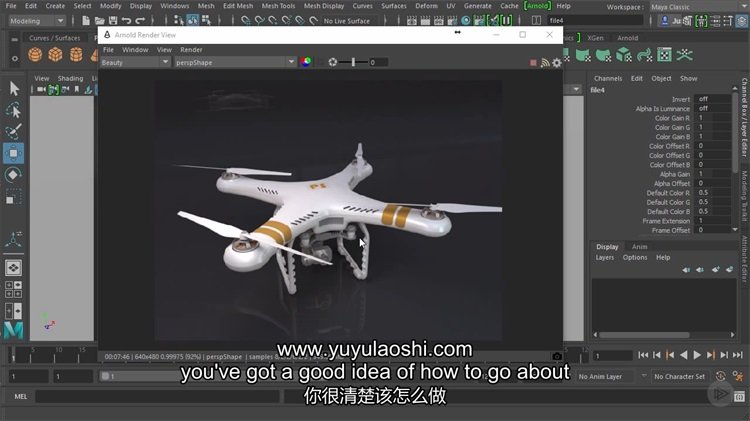Open the No Character Set dropdown
This screenshot has height=421, width=750.
tap(680, 377)
